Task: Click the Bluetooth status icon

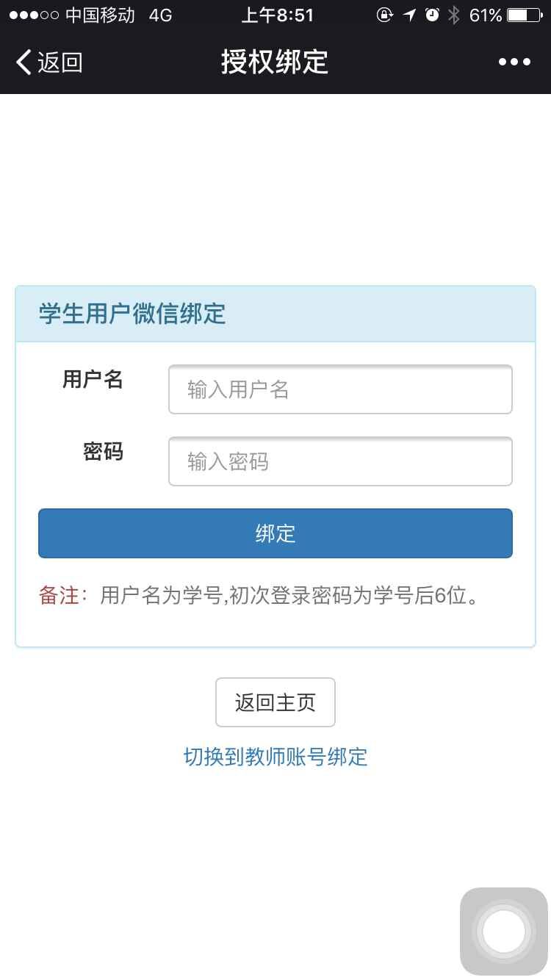Action: tap(454, 15)
